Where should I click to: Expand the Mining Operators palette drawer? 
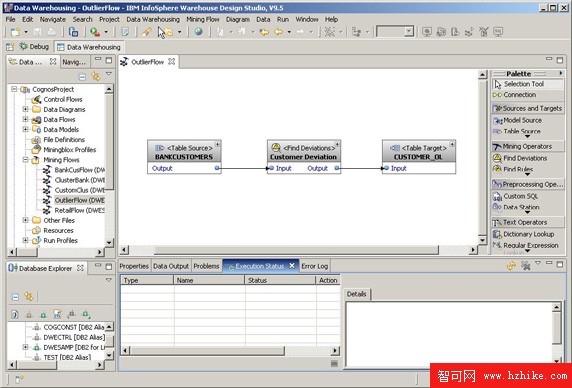pyautogui.click(x=527, y=146)
